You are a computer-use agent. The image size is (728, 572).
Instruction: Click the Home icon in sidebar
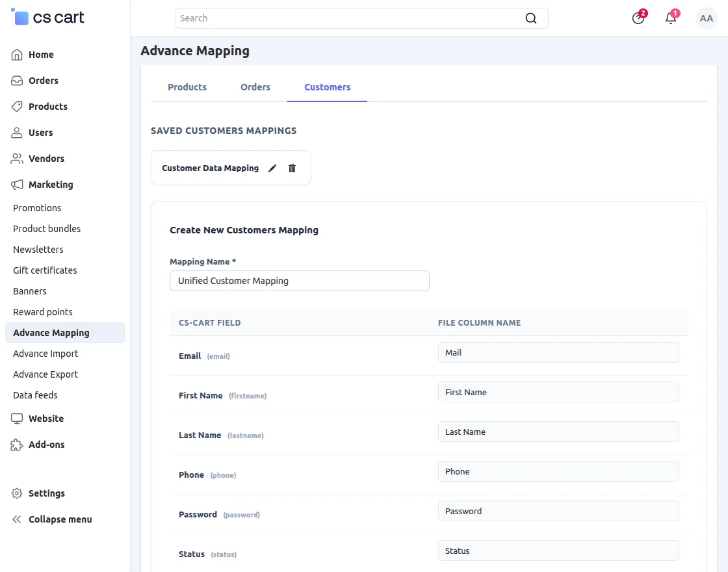[x=17, y=55]
